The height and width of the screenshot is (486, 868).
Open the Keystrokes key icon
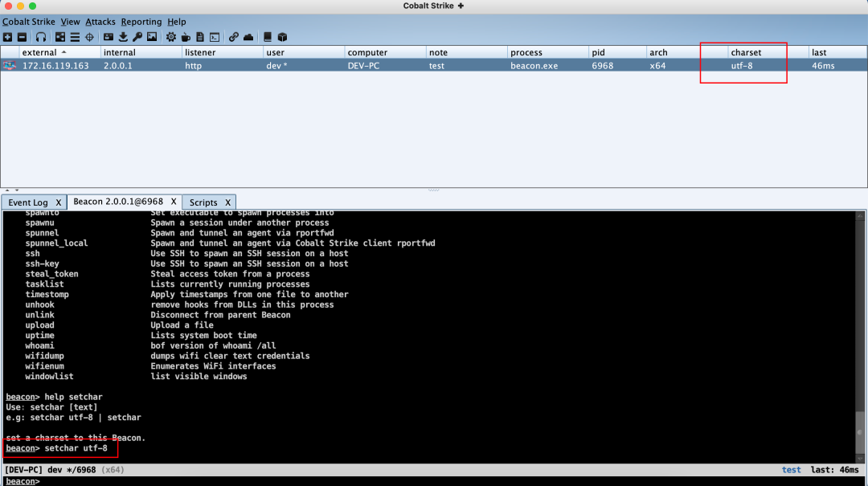pos(137,37)
